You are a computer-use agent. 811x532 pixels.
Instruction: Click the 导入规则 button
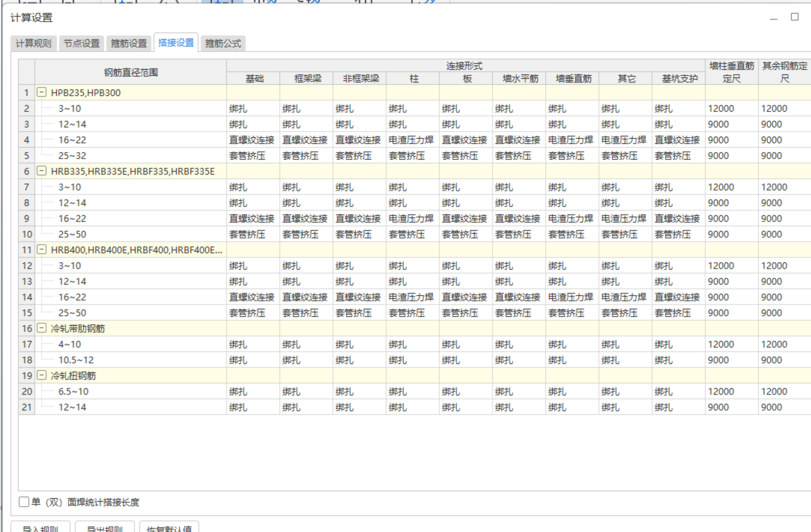40,527
